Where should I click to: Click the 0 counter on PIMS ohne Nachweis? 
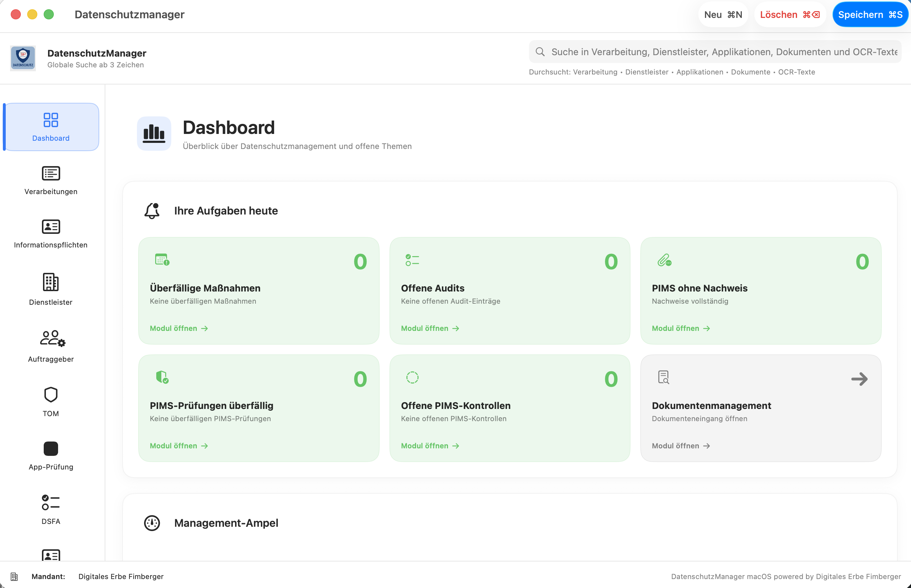(862, 262)
